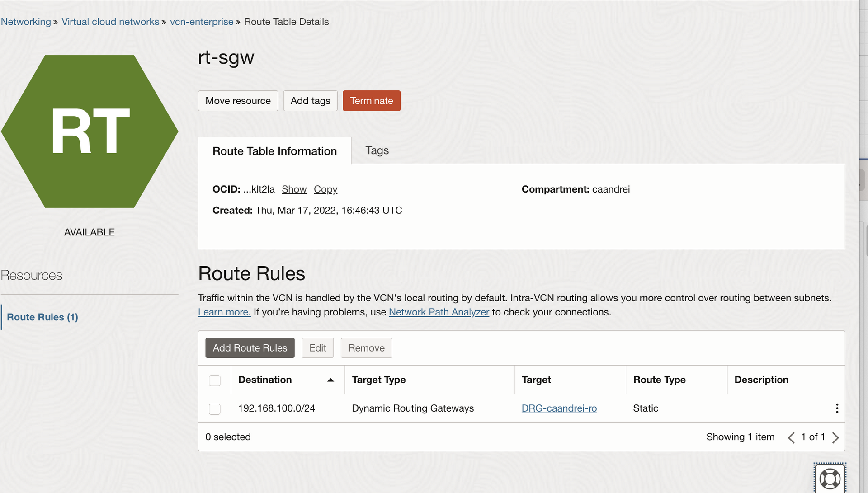Screen dimensions: 868x493
Task: Select Route Table Information tab
Action: 274,151
